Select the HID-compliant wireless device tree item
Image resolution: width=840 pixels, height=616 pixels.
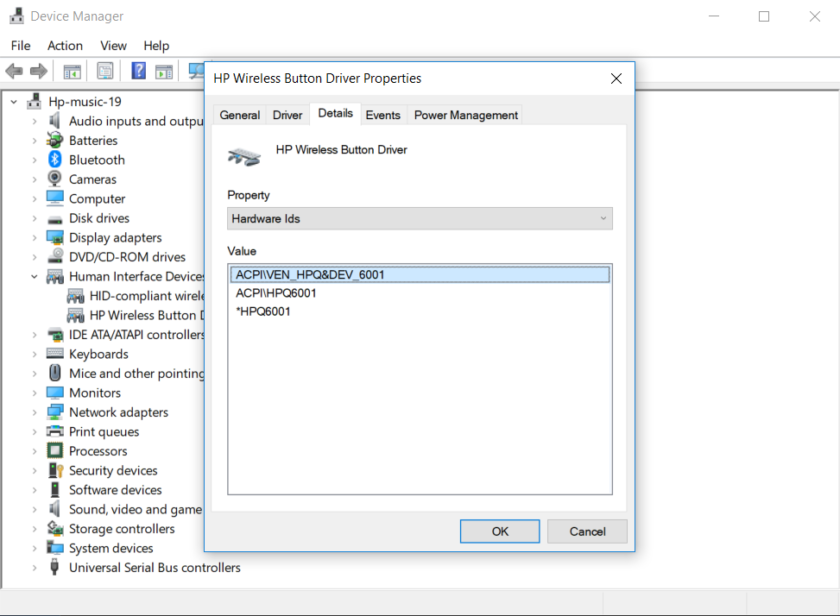(x=136, y=296)
